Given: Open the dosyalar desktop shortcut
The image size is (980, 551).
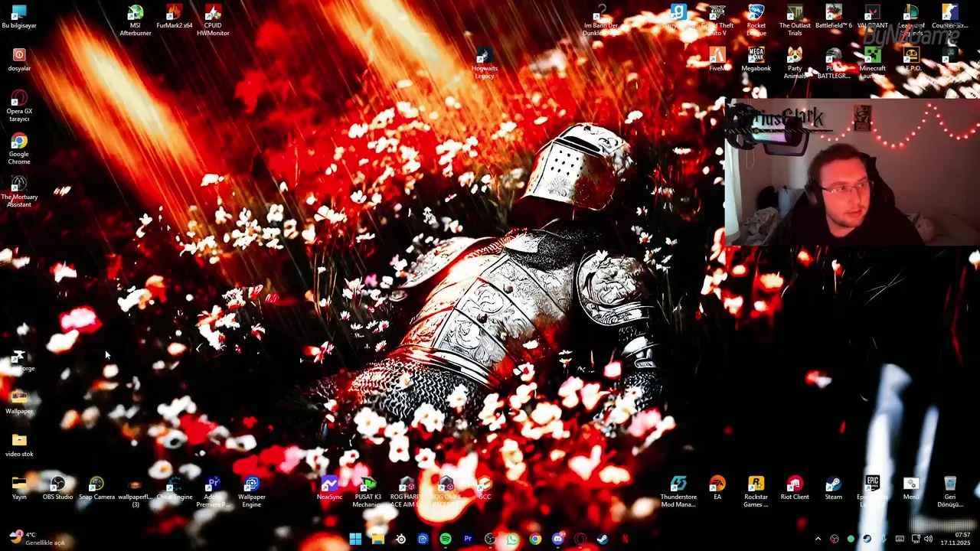Looking at the screenshot, I should (19, 60).
